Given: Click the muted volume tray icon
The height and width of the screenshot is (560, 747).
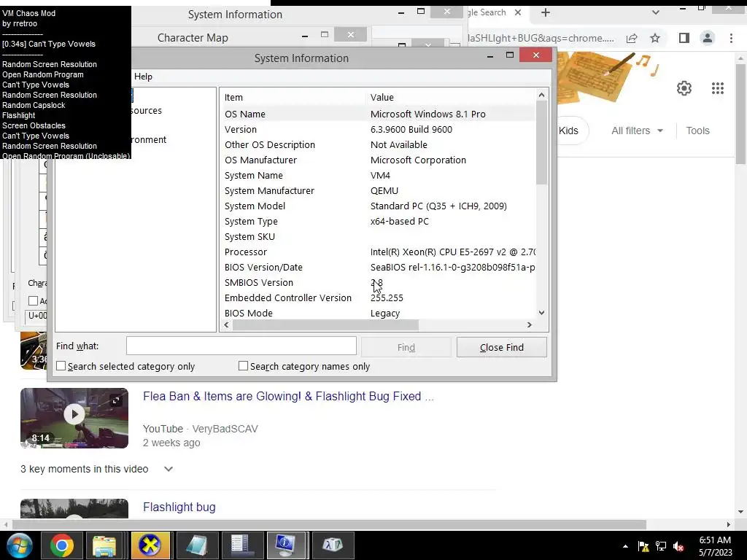Looking at the screenshot, I should click(678, 546).
